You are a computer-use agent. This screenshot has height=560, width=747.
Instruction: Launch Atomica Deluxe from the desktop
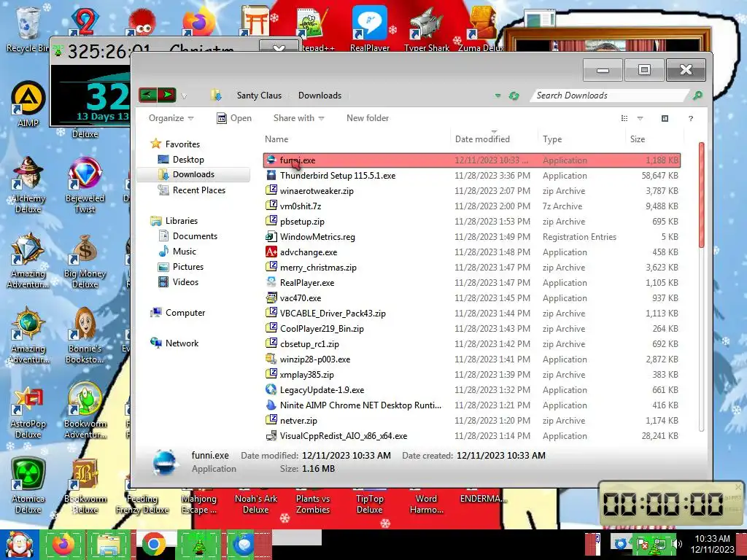click(28, 486)
